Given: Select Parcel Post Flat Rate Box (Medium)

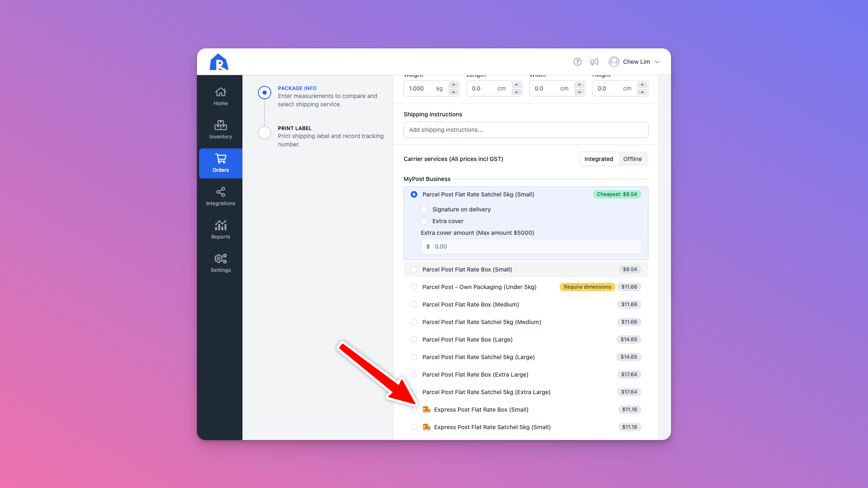Looking at the screenshot, I should click(414, 304).
